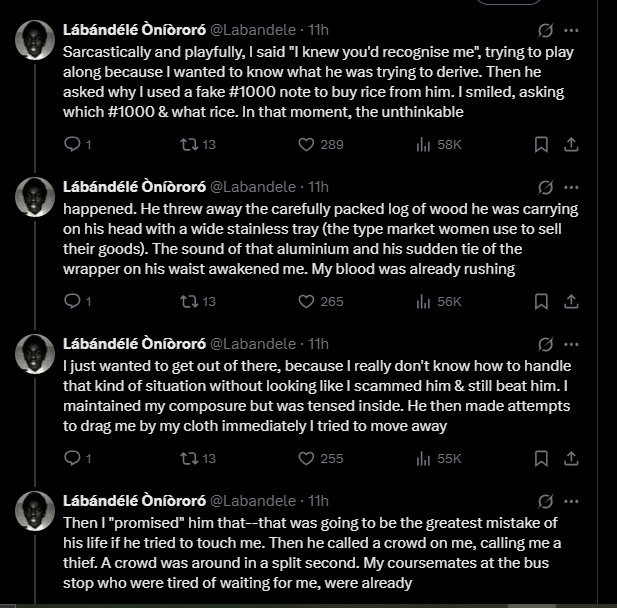617x608 pixels.
Task: Share the tweet with 56K views
Action: click(x=571, y=301)
